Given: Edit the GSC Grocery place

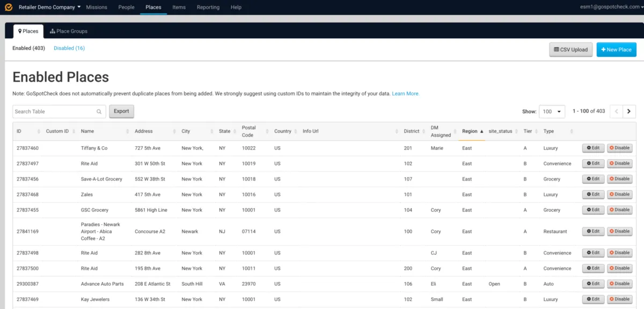Looking at the screenshot, I should pos(593,210).
